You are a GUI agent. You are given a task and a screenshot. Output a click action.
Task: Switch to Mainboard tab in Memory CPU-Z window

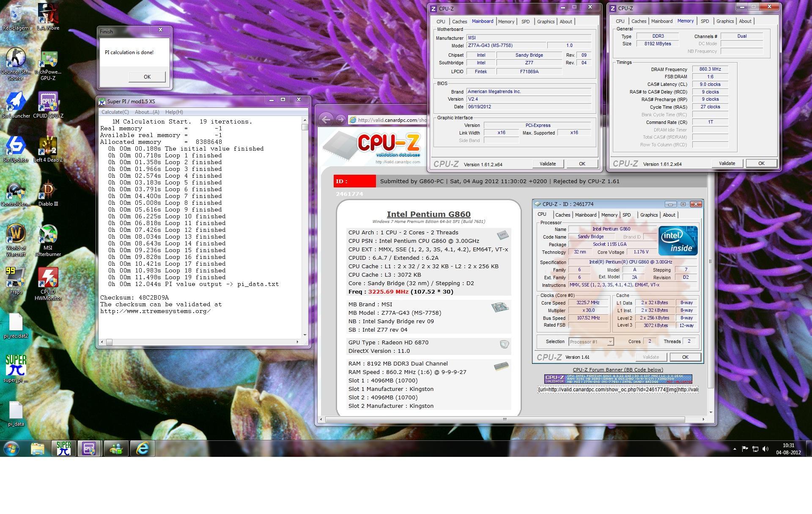pos(662,21)
